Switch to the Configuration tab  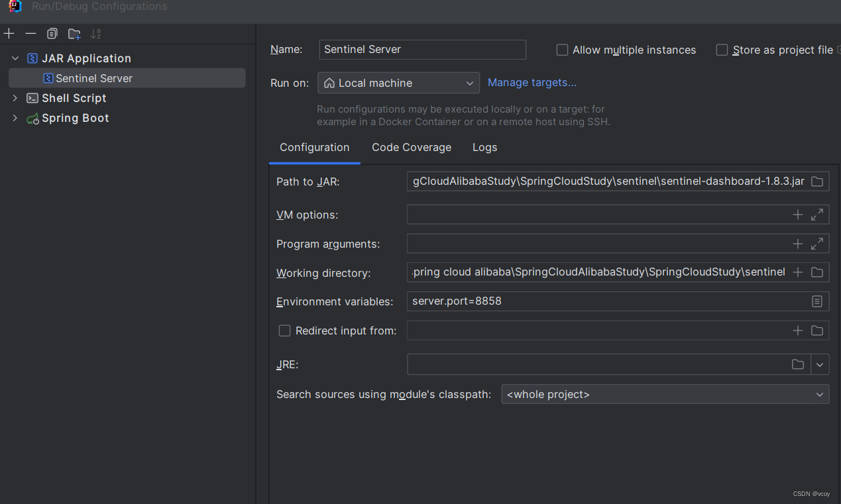[314, 147]
